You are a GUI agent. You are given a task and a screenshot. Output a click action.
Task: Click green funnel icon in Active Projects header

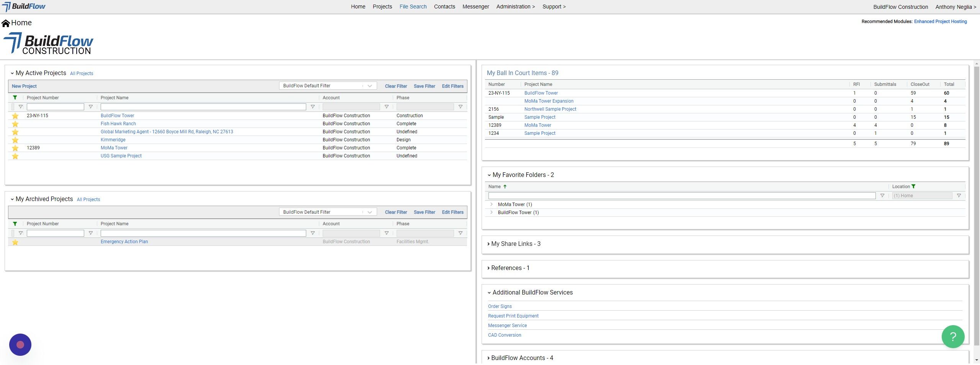(15, 98)
